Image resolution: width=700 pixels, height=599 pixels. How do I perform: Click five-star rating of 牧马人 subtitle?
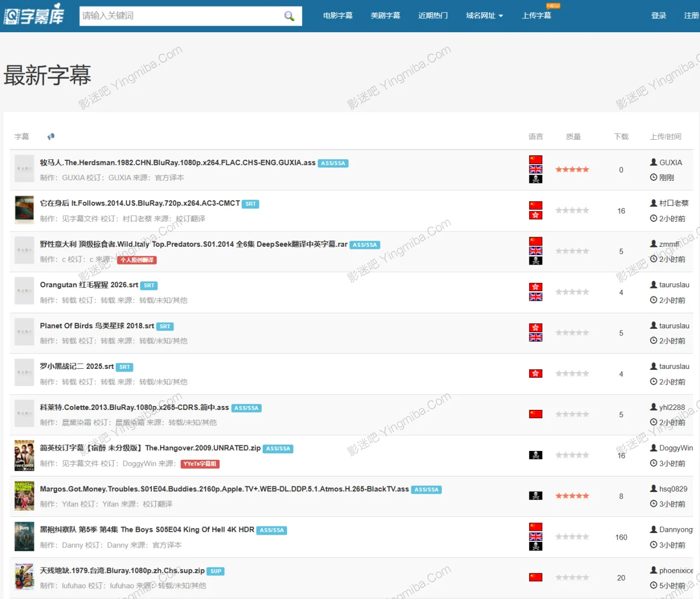coord(572,170)
